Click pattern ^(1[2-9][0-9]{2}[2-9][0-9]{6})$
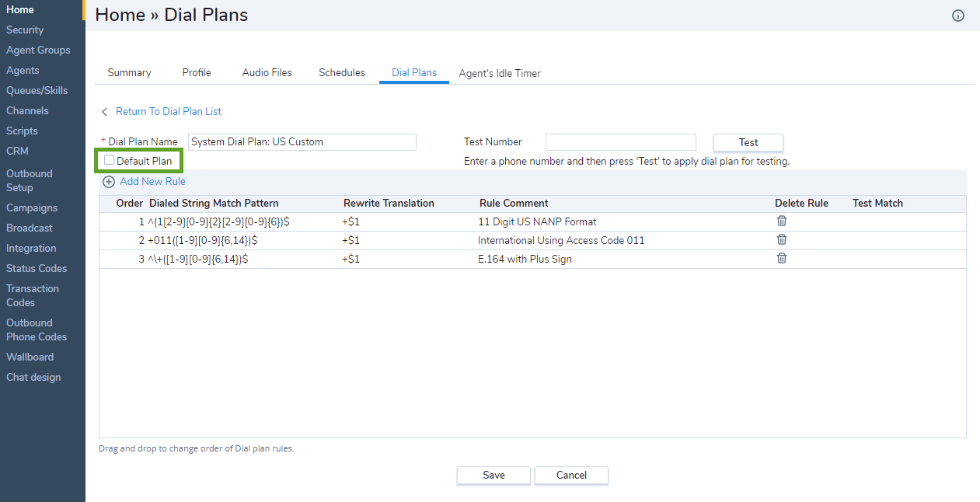This screenshot has width=980, height=502. (219, 221)
